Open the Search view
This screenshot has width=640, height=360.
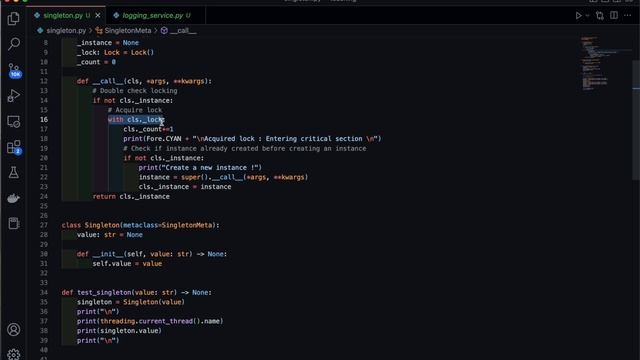(13, 44)
